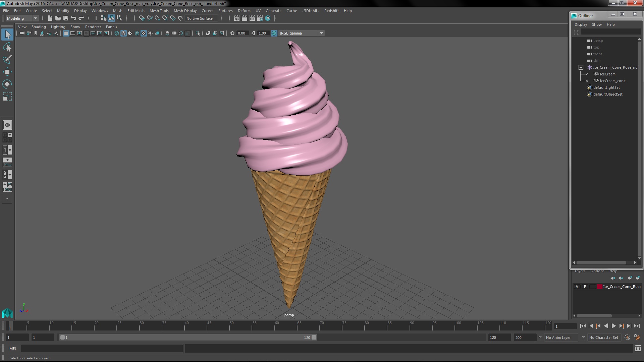Start IPR render
This screenshot has height=362, width=644.
point(252,18)
